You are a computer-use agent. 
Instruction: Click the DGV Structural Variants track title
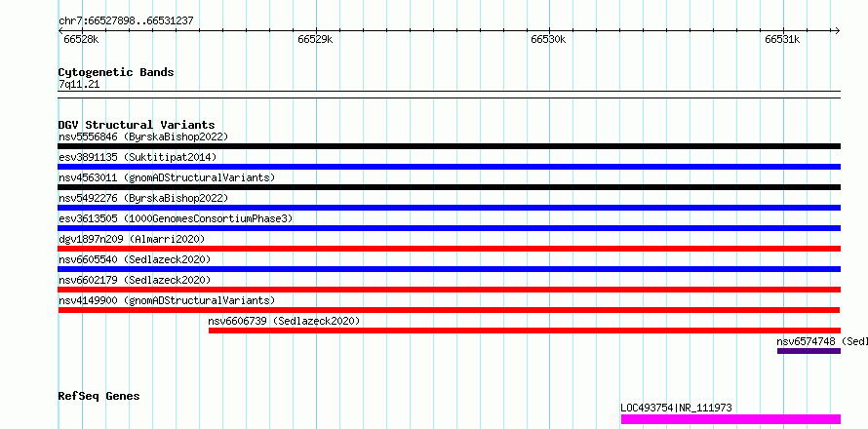coord(137,125)
